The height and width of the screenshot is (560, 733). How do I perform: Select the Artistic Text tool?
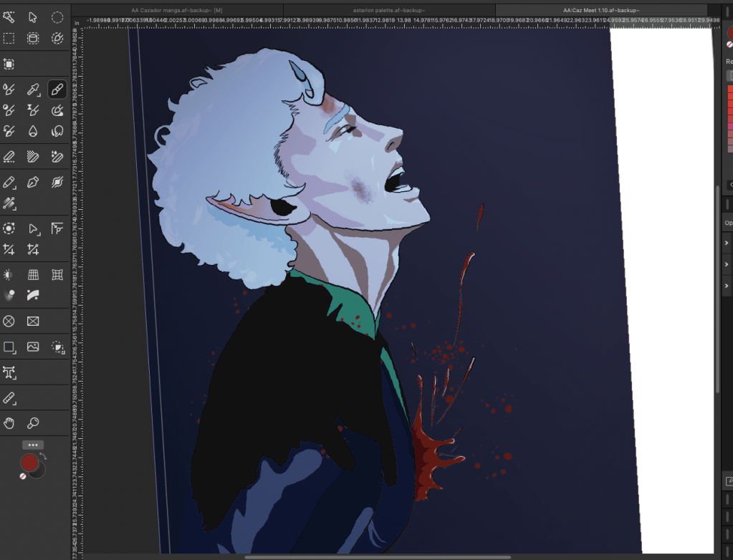(9, 372)
